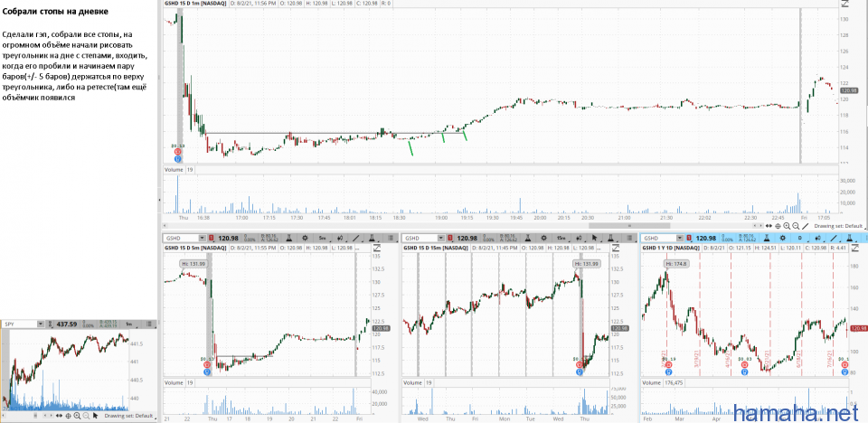Image resolution: width=868 pixels, height=423 pixels.
Task: Open the flask Studies icon in the daily chart toolbar
Action: coord(767,238)
